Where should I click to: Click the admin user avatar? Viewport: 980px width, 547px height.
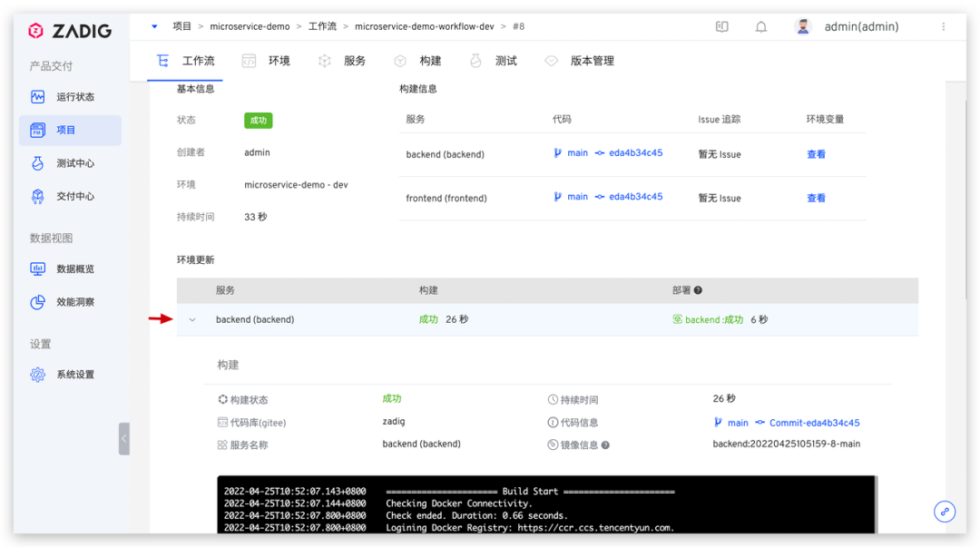coord(803,26)
